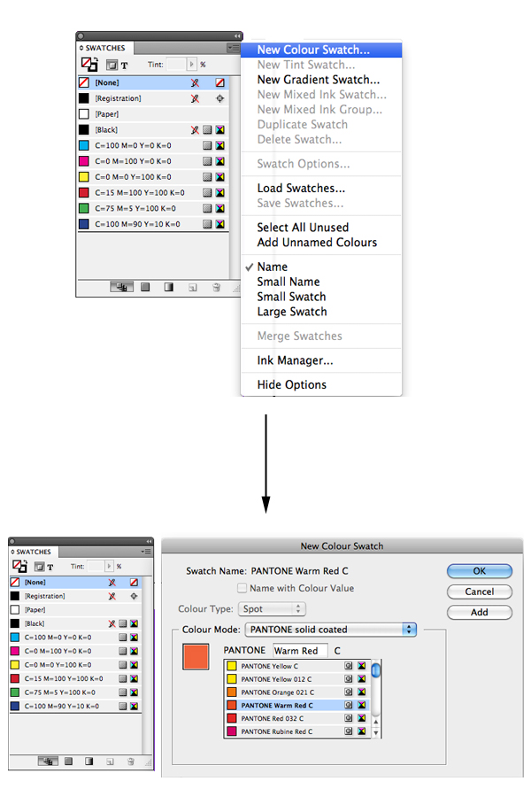Viewport: 531px width, 812px height.
Task: Select lower Swatches panel tab
Action: [x=33, y=552]
